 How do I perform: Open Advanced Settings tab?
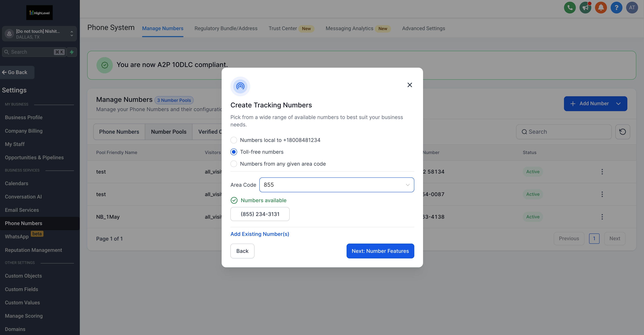423,28
